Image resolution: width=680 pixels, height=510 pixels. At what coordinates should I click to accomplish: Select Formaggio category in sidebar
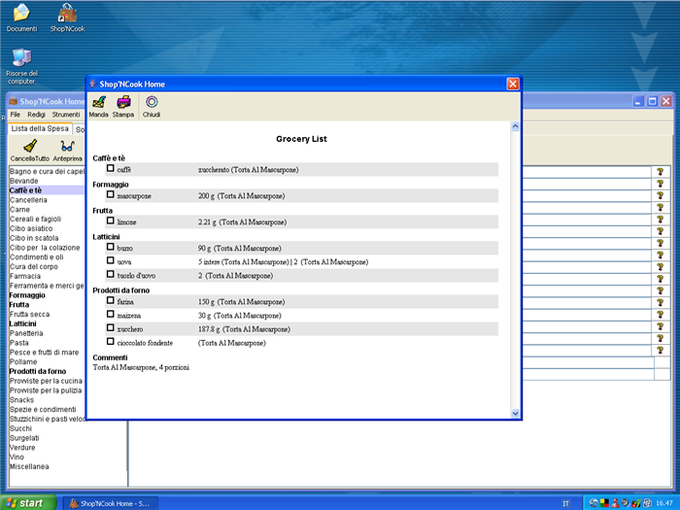(x=27, y=295)
